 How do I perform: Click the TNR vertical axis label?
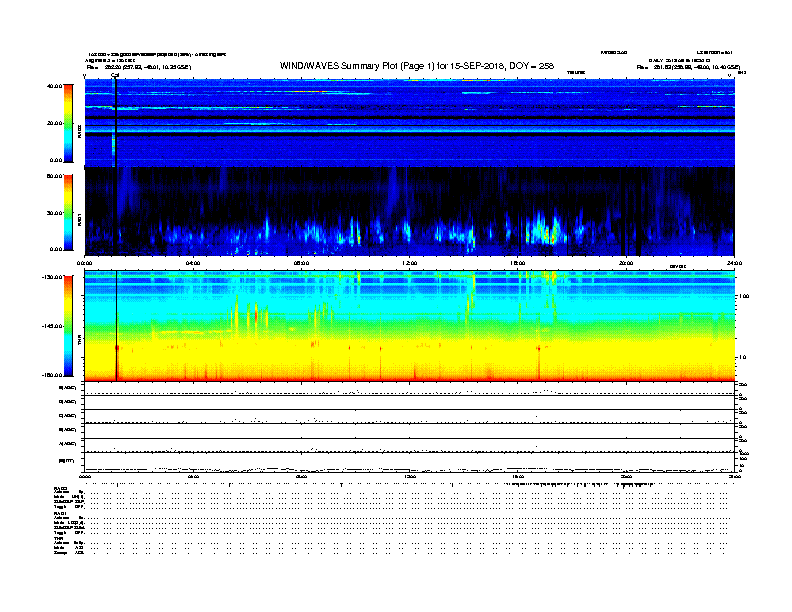tap(79, 340)
